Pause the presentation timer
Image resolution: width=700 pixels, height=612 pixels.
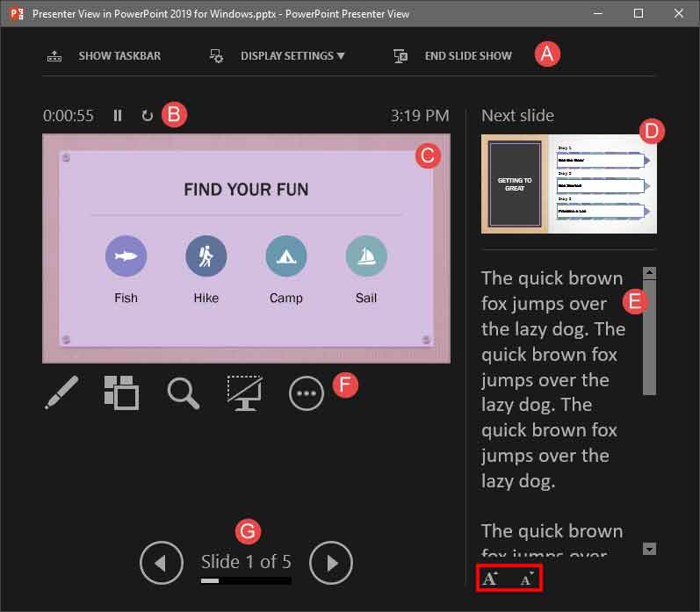click(x=118, y=115)
